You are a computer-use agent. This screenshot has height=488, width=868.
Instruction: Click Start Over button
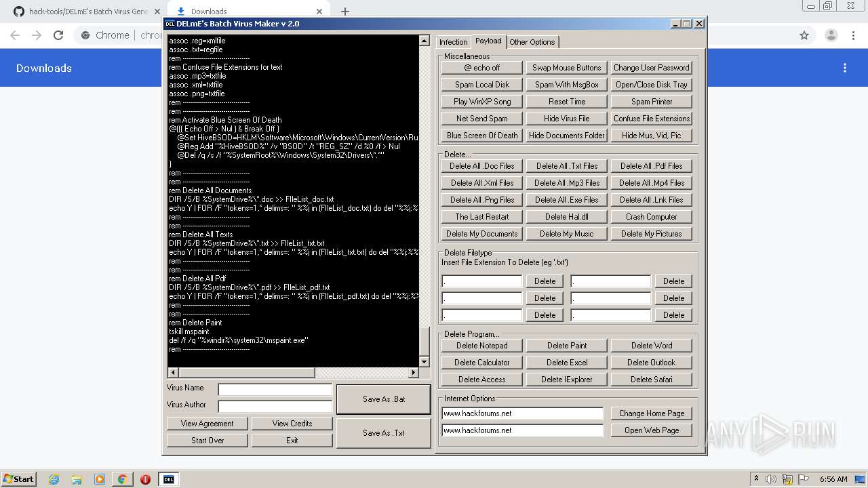point(208,441)
